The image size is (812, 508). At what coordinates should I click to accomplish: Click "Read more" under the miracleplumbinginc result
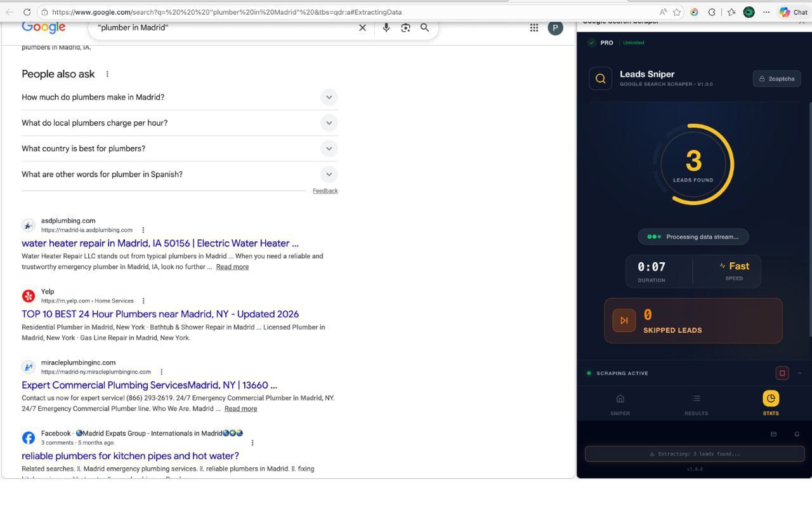[x=240, y=408]
